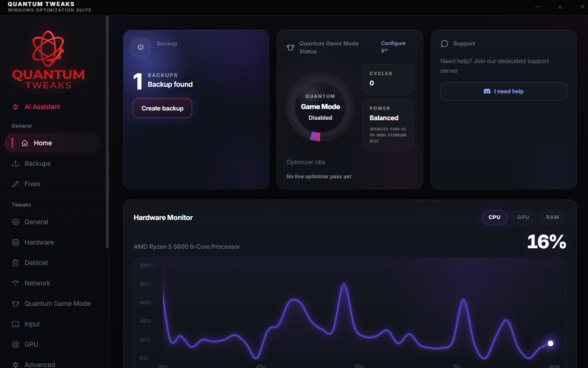Image resolution: width=588 pixels, height=368 pixels.
Task: Switch hardware monitor to GPU tab
Action: pos(523,217)
